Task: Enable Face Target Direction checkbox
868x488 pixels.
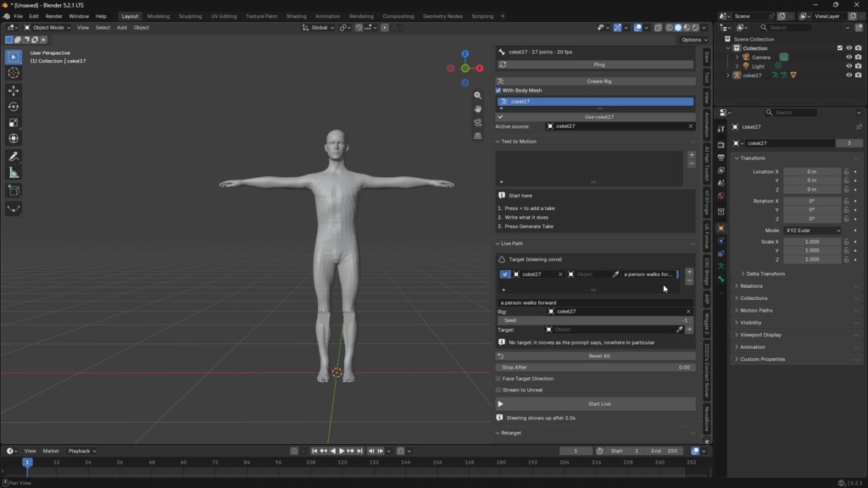Action: pos(498,379)
